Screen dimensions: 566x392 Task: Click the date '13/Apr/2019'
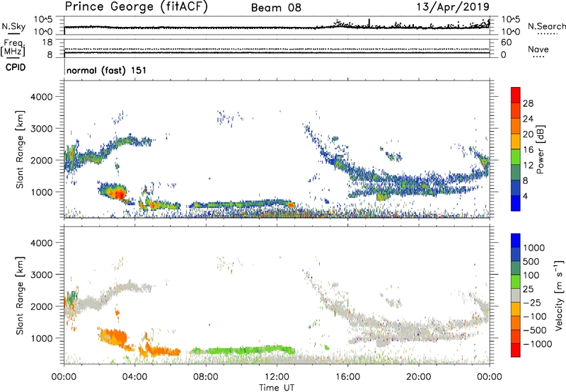(x=453, y=6)
